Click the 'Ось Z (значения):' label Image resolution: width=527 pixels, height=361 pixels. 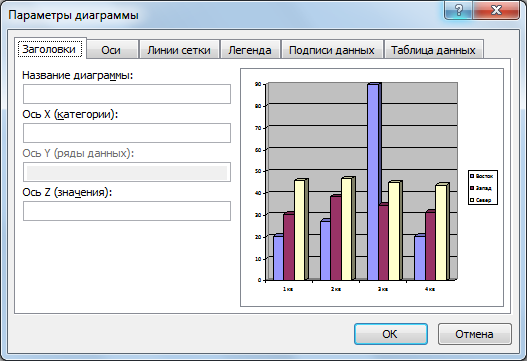(x=67, y=193)
